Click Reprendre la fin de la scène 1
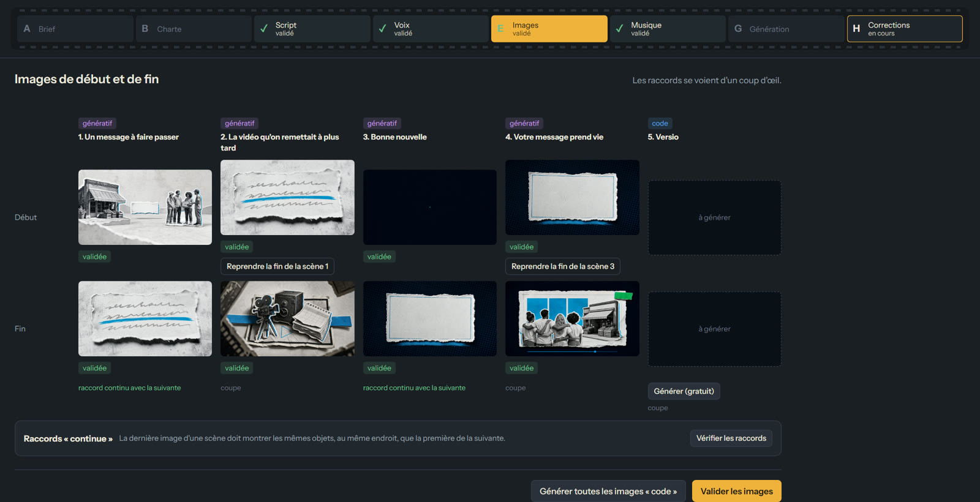 [x=277, y=266]
